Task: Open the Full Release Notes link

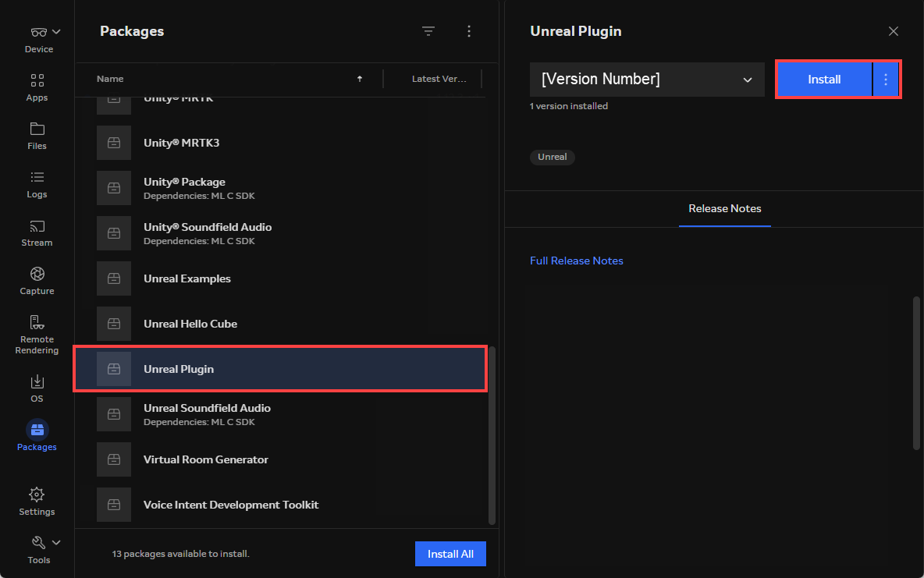Action: click(x=576, y=261)
